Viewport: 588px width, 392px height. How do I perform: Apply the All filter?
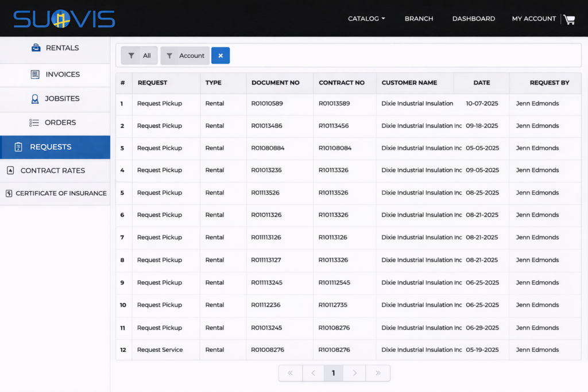point(138,56)
